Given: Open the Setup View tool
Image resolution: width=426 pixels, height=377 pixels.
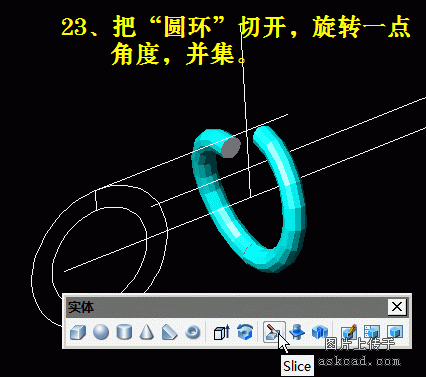Looking at the screenshot, I should 372,332.
